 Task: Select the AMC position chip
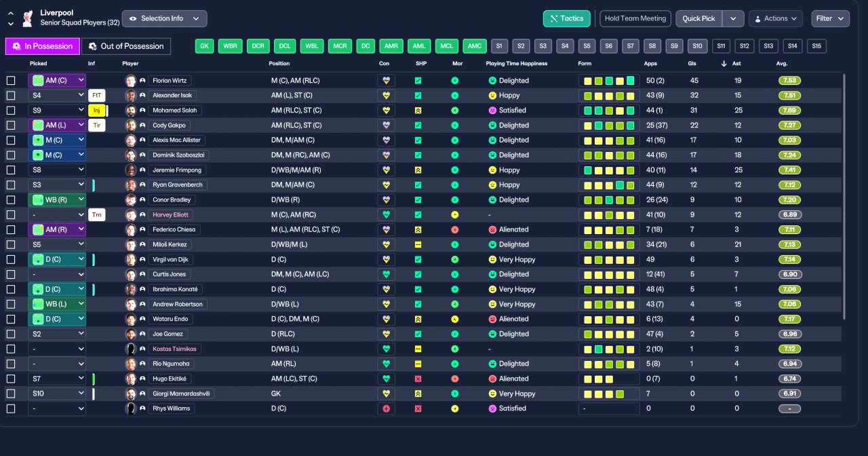475,46
